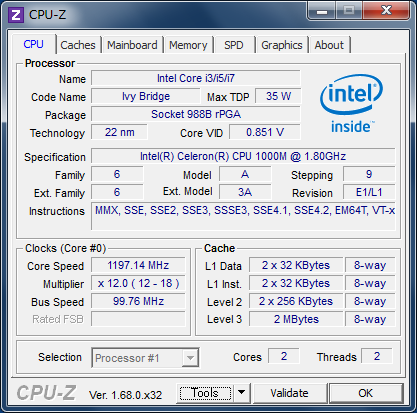Click the Bus Speed 99.76 MHz value
The width and height of the screenshot is (417, 413).
[x=138, y=301]
